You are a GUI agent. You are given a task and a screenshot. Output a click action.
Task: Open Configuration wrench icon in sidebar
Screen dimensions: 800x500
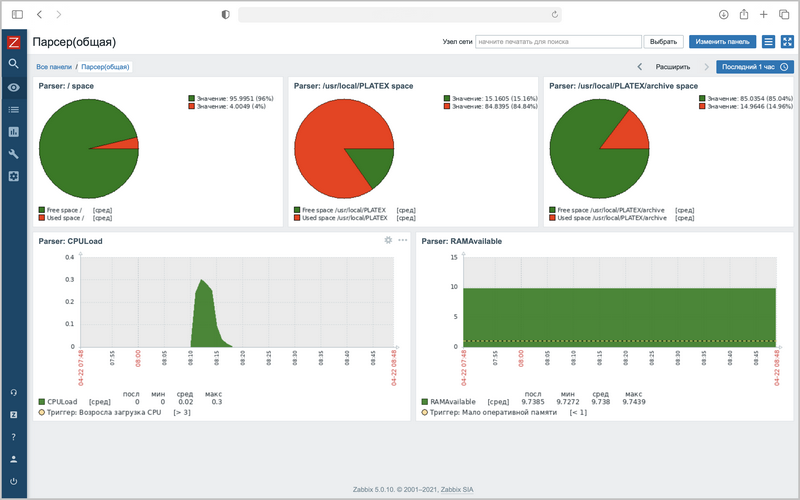click(x=14, y=154)
